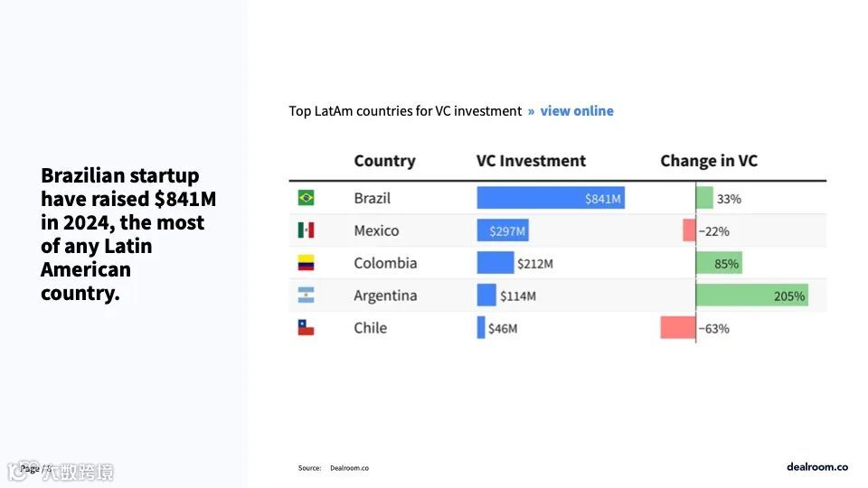Click the Argentina country name
Screen dimensions: 868x488
[385, 296]
